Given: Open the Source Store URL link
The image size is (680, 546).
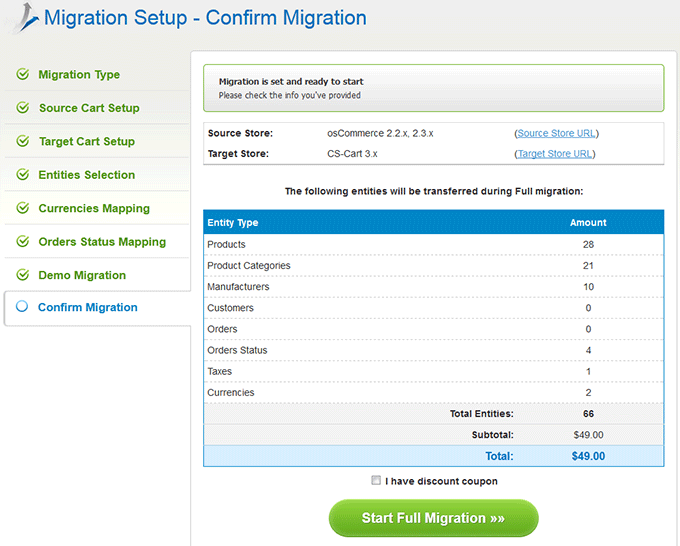Looking at the screenshot, I should tap(556, 133).
